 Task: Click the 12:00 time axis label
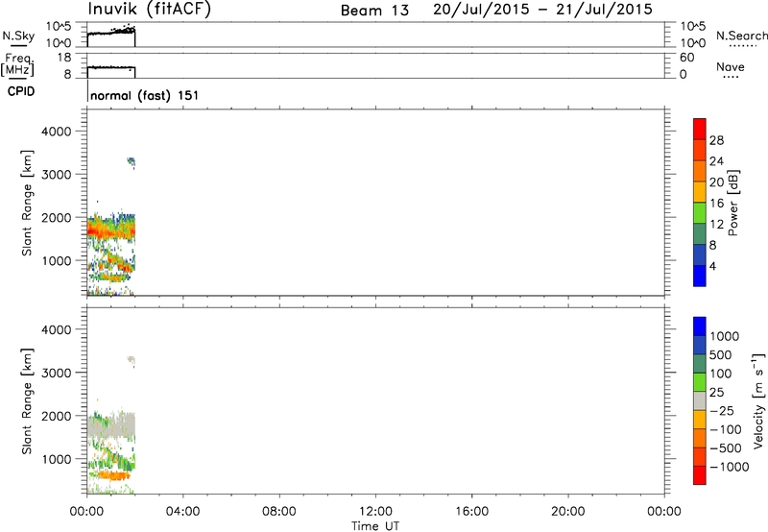click(x=375, y=512)
